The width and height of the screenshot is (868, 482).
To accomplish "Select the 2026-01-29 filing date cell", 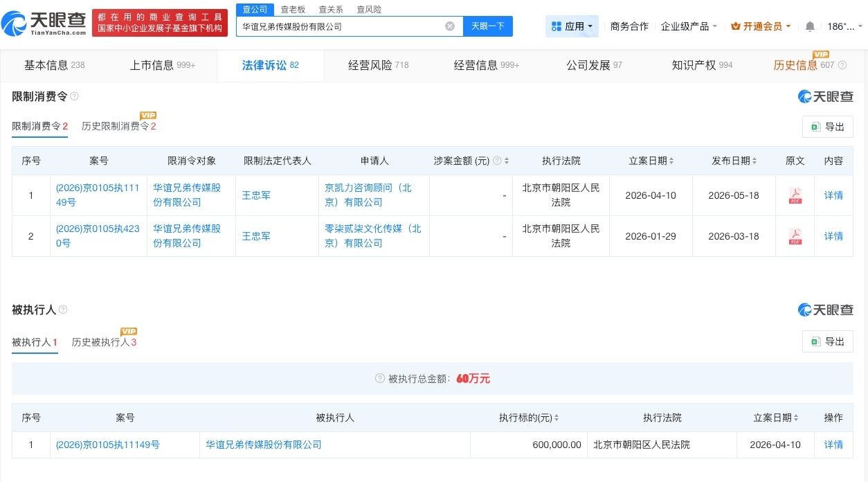I will tap(651, 236).
